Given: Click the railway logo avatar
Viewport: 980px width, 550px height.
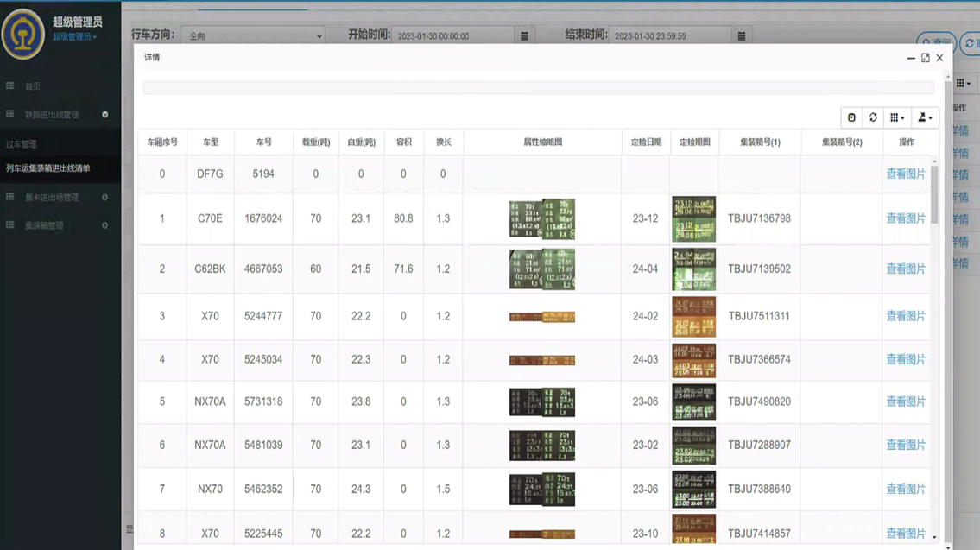Looking at the screenshot, I should click(x=23, y=34).
